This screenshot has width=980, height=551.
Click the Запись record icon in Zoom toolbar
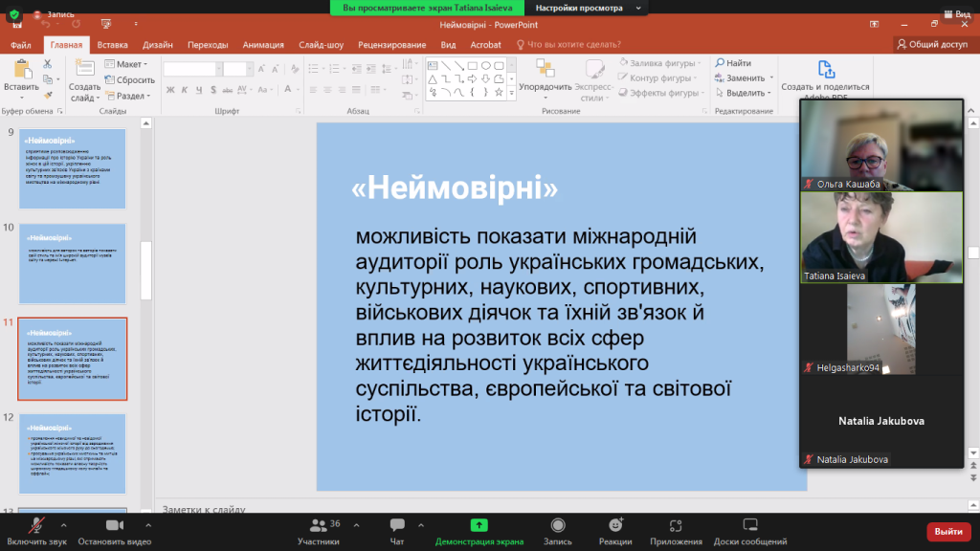click(x=558, y=525)
